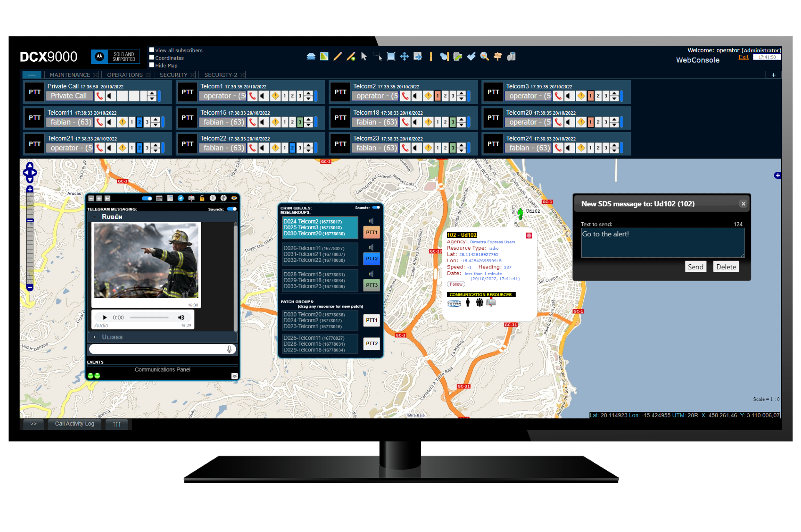This screenshot has width=801, height=532.
Task: Expand events with double-chevron button
Action: pos(234,376)
